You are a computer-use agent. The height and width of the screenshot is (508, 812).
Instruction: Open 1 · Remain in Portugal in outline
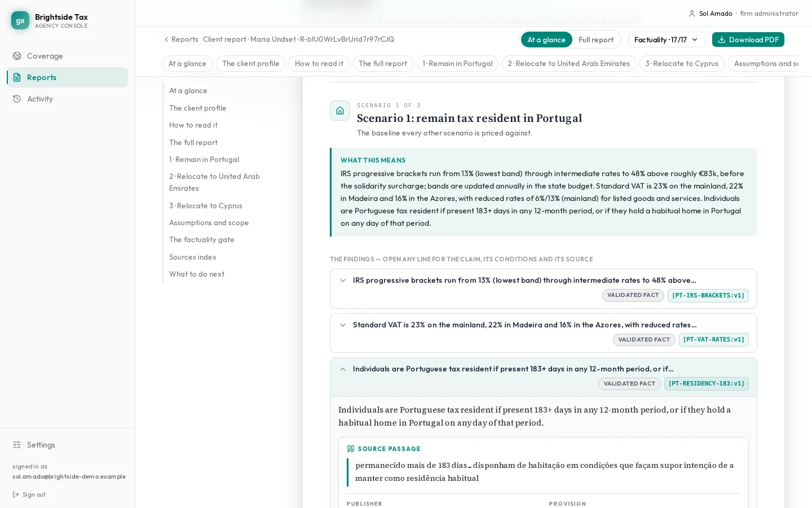click(204, 160)
